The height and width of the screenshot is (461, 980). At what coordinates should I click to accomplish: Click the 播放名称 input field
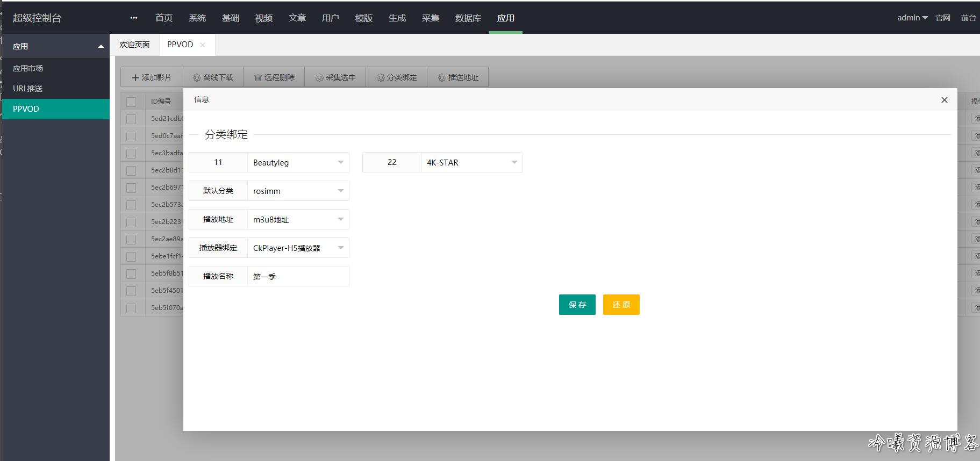(x=298, y=276)
